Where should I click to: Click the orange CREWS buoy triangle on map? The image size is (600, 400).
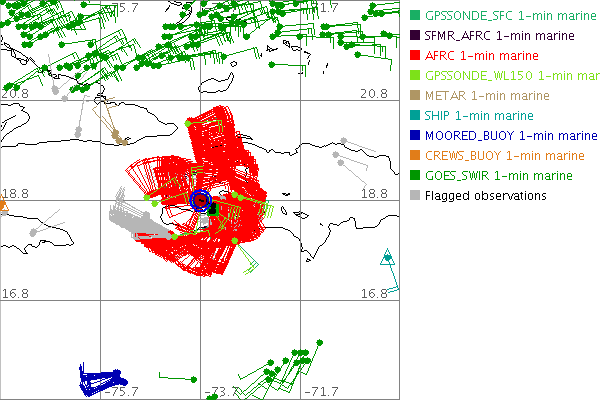(3, 207)
